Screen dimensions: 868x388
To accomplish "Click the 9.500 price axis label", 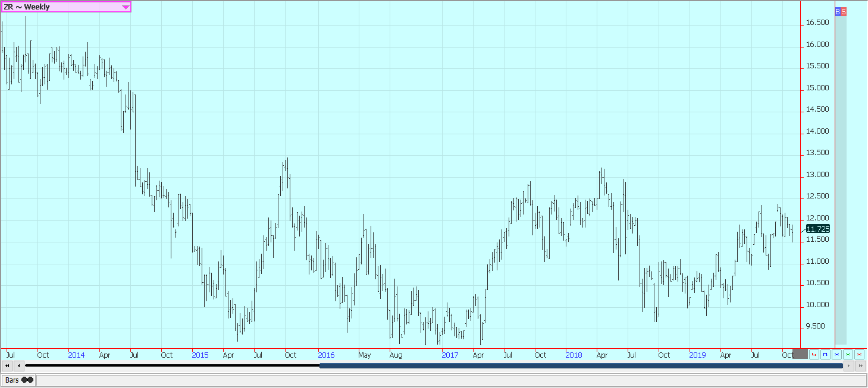I will tap(817, 326).
